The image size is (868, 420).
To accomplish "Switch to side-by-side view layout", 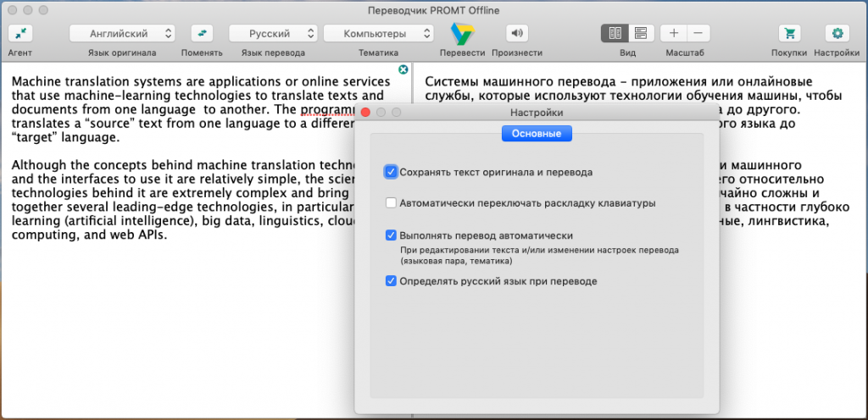I will (x=615, y=33).
